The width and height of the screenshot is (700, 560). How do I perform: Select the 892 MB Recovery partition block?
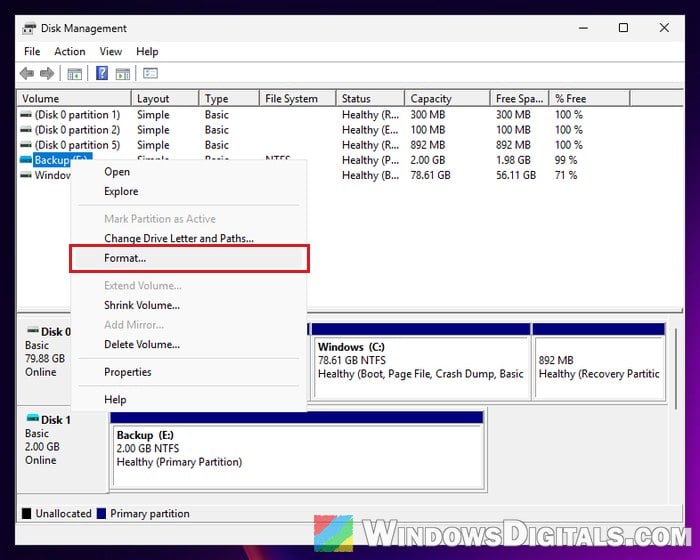(x=599, y=362)
